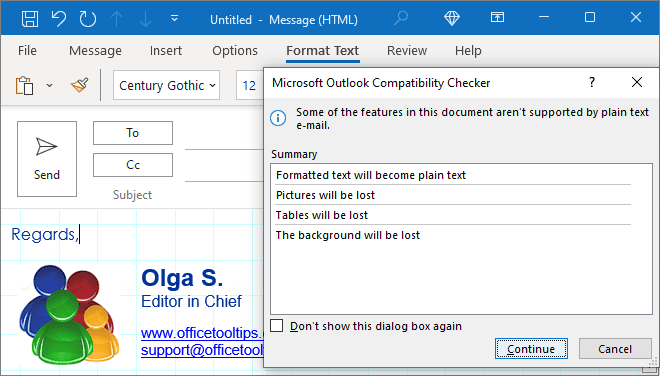Select the Format Text tab
Image resolution: width=660 pixels, height=376 pixels.
(322, 51)
